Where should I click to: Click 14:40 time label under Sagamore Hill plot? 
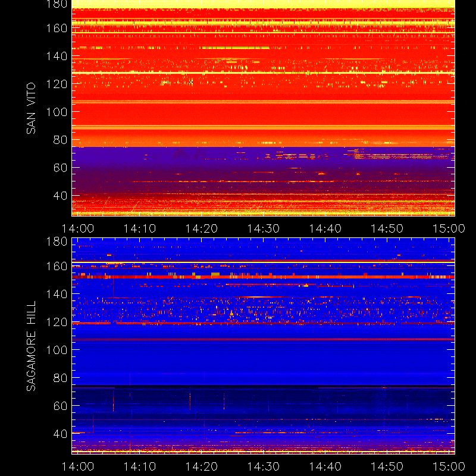click(x=325, y=466)
